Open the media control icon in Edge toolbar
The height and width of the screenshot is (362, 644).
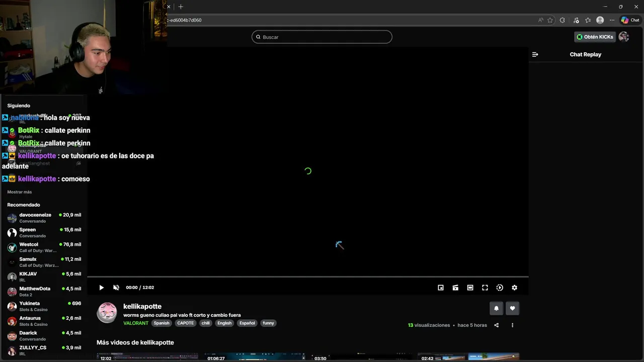[x=575, y=20]
